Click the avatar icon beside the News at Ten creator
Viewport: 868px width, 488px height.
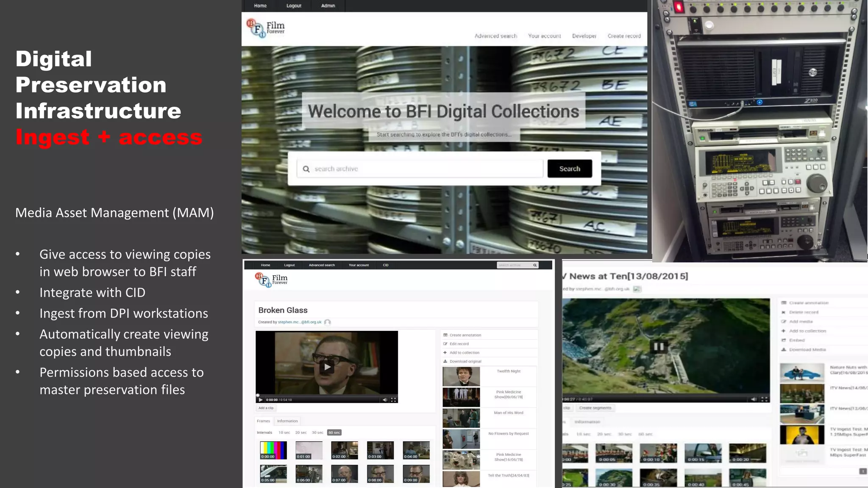[637, 289]
